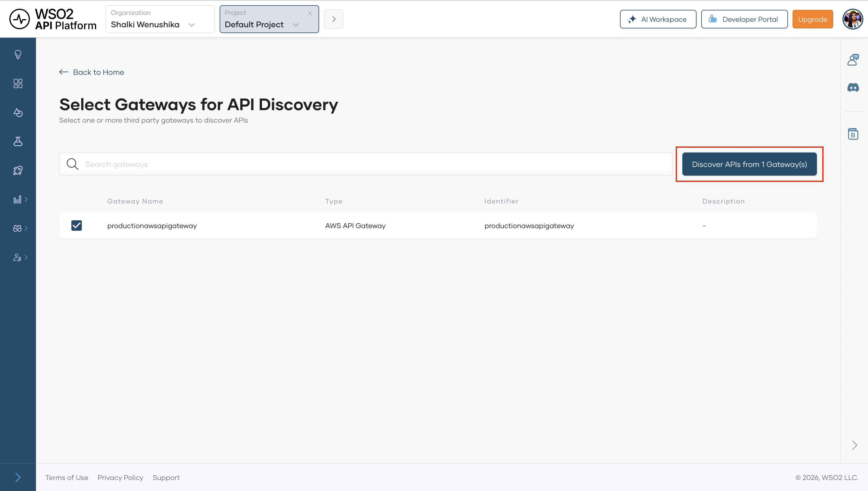Viewport: 868px width, 491px height.
Task: Expand the analytics sidebar submenu chevron
Action: pyautogui.click(x=26, y=199)
